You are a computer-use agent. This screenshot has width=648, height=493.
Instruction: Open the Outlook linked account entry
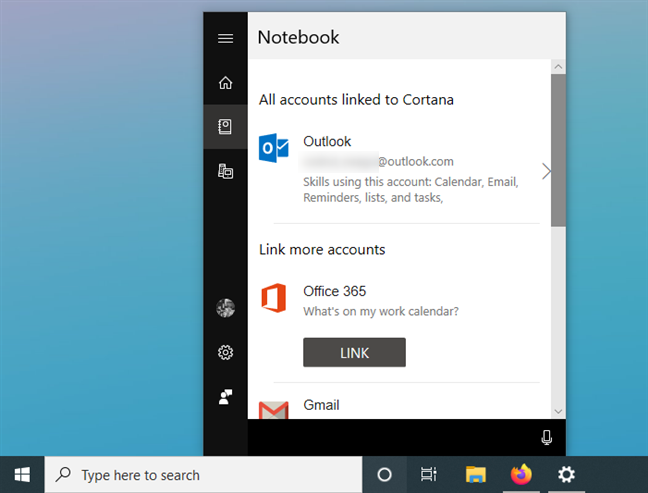coord(399,169)
